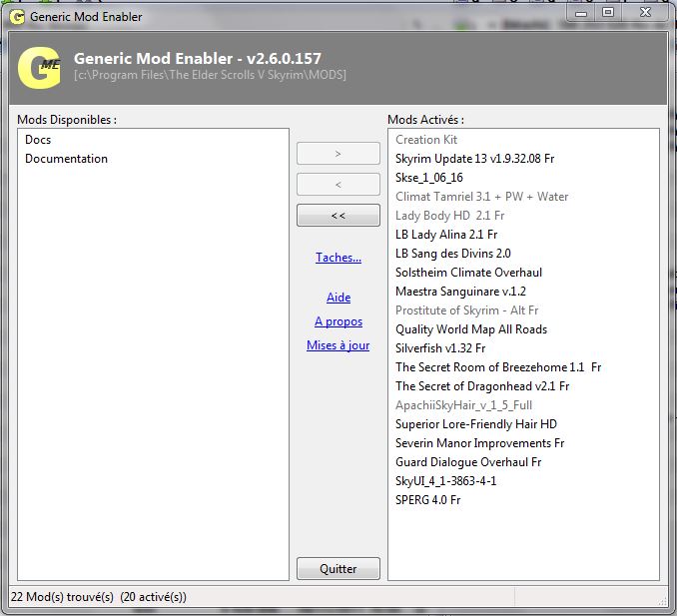
Task: Open the Taches... link
Action: coord(338,258)
